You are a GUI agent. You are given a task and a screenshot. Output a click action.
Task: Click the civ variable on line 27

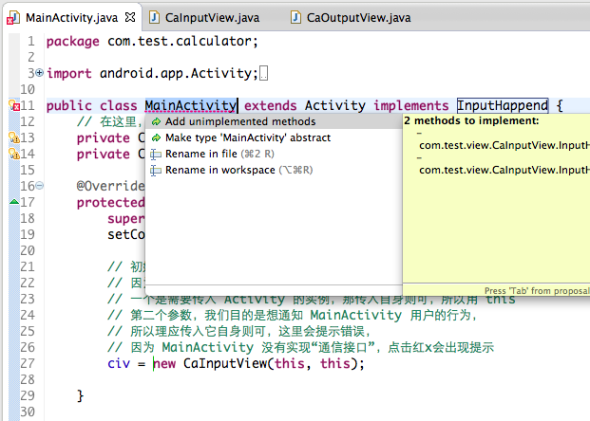tap(119, 364)
